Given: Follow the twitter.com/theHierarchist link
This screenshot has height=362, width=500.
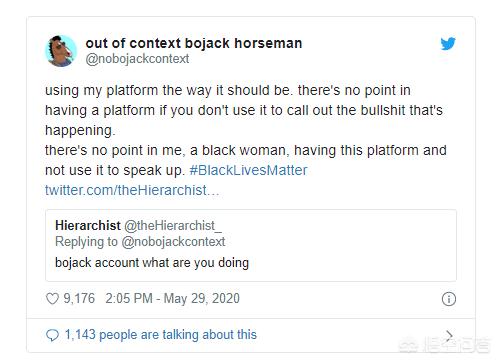Looking at the screenshot, I should click(132, 190).
